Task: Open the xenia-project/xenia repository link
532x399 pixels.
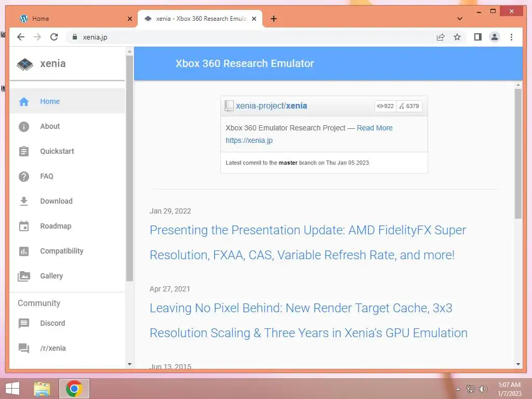Action: tap(271, 106)
